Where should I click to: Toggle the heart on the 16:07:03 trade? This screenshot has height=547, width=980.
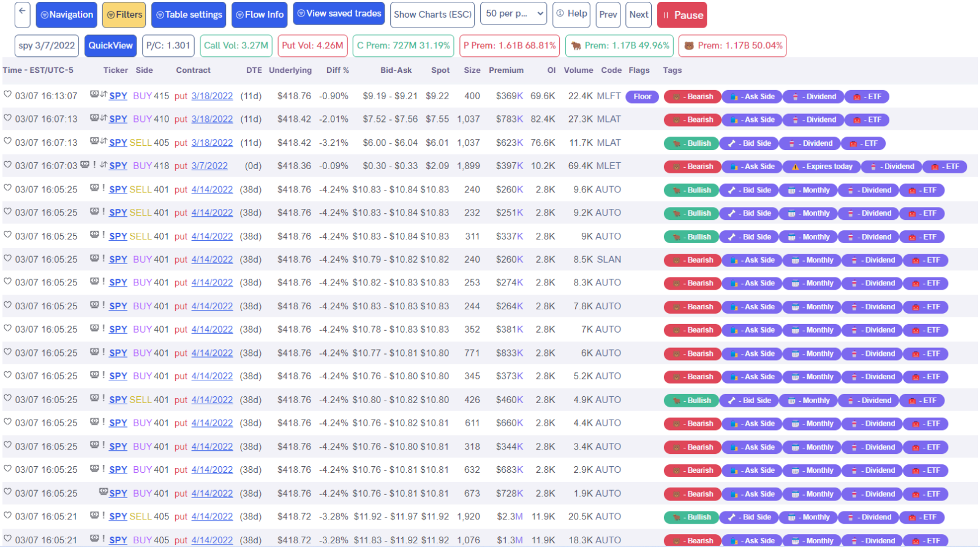click(x=8, y=165)
